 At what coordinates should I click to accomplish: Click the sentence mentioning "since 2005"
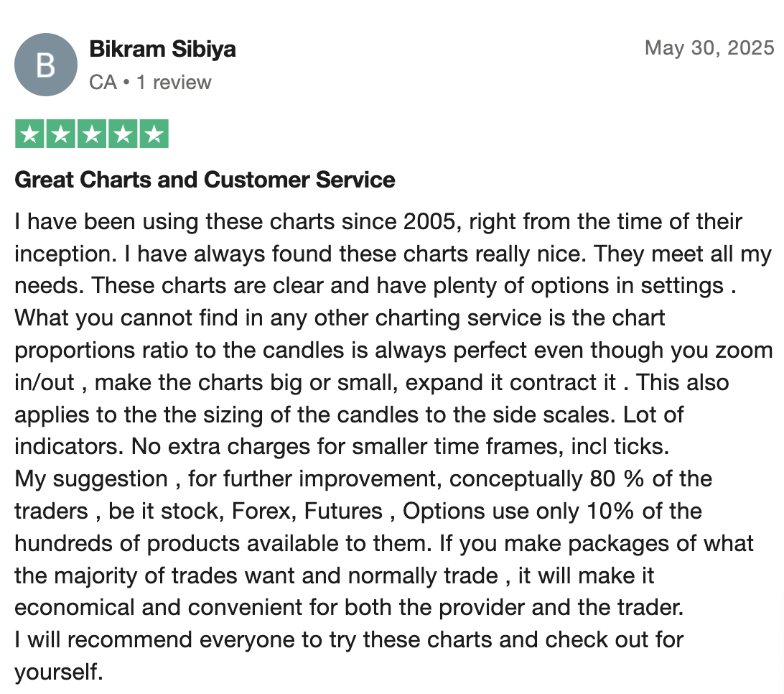(x=378, y=222)
